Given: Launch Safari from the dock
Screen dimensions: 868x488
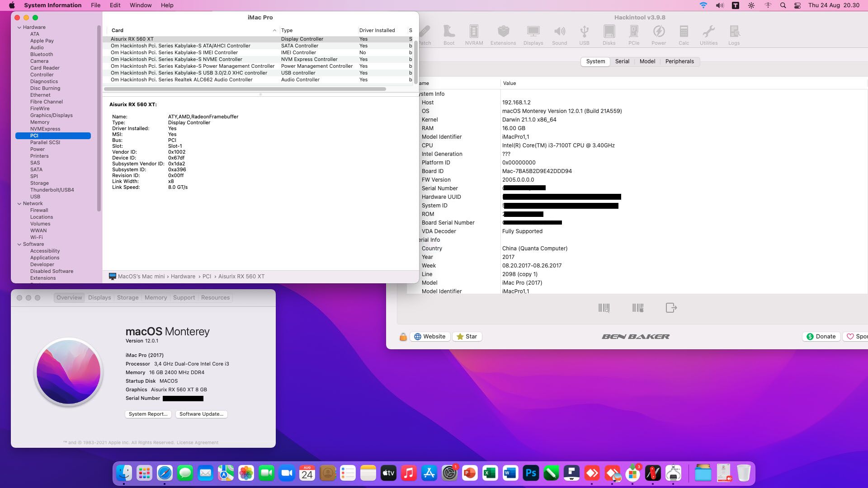Looking at the screenshot, I should click(x=165, y=473).
